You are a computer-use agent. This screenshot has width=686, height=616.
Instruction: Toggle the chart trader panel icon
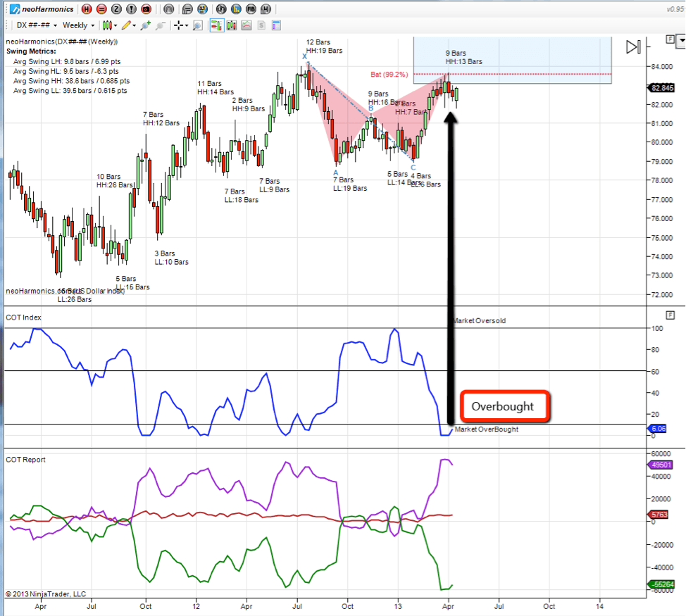[x=216, y=25]
